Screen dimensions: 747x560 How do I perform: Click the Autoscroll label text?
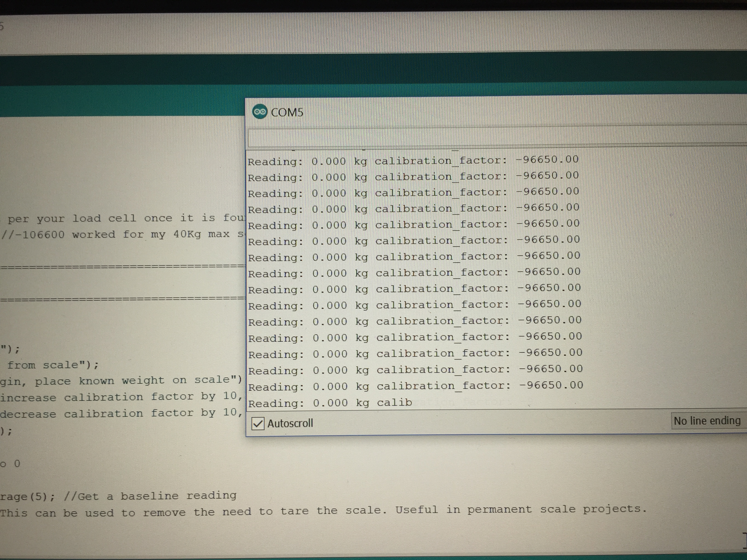[x=290, y=423]
